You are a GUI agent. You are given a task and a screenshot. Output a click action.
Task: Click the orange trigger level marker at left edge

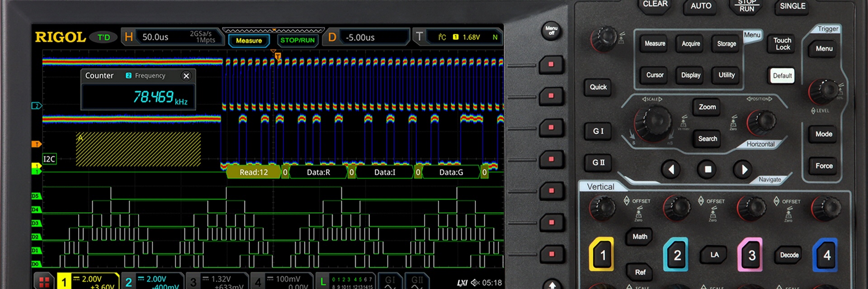[x=36, y=144]
